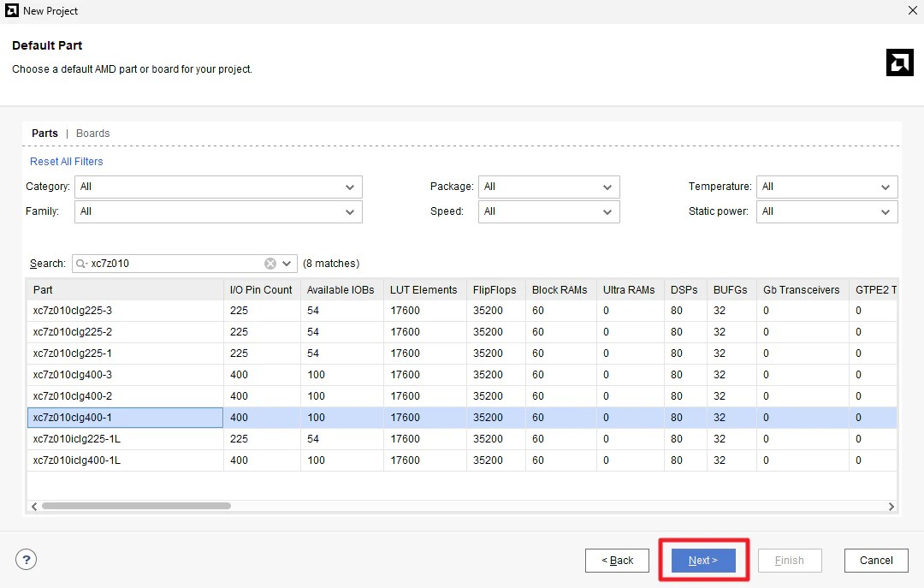The width and height of the screenshot is (924, 588).
Task: Open the Speed dropdown
Action: pos(548,211)
